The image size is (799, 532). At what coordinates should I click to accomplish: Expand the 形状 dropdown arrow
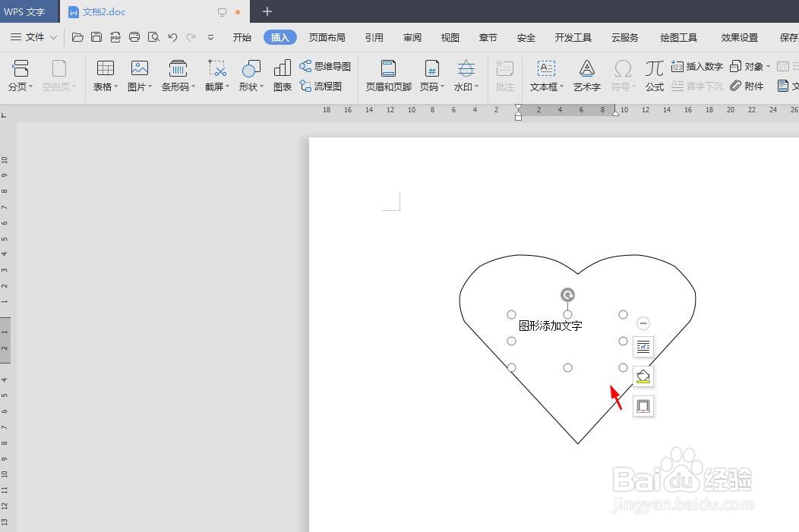[261, 87]
